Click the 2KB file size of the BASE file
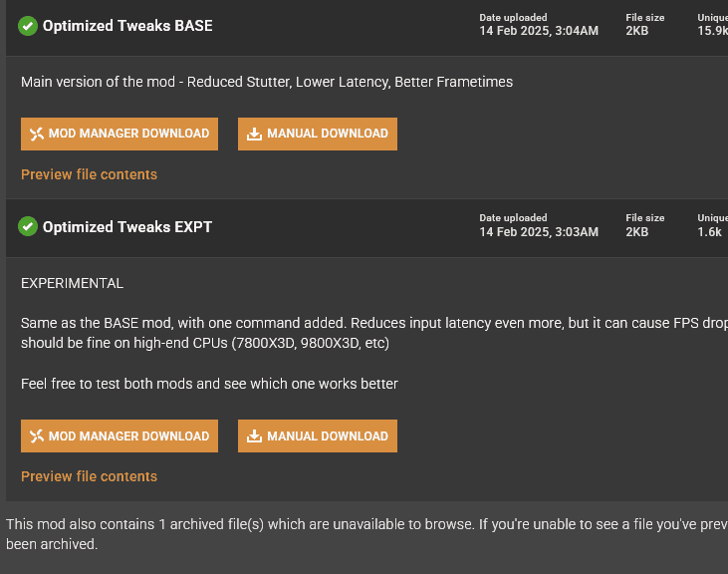Image resolution: width=728 pixels, height=574 pixels. 637,31
